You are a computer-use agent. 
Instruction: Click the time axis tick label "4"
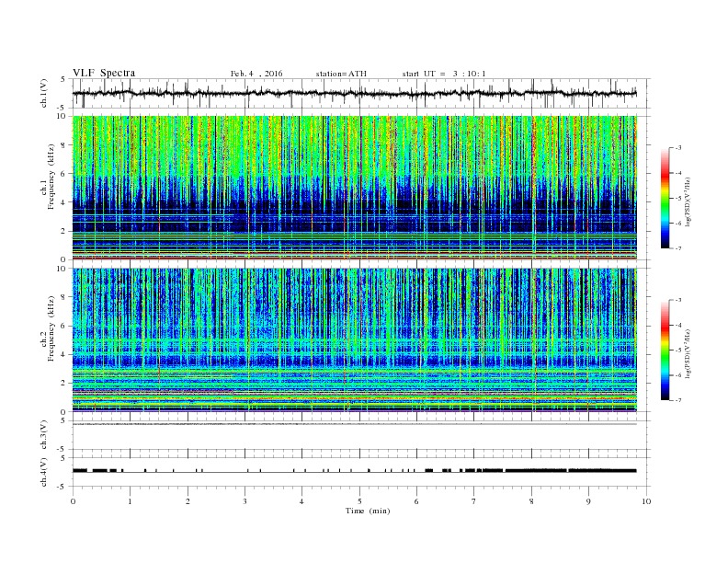pos(301,501)
